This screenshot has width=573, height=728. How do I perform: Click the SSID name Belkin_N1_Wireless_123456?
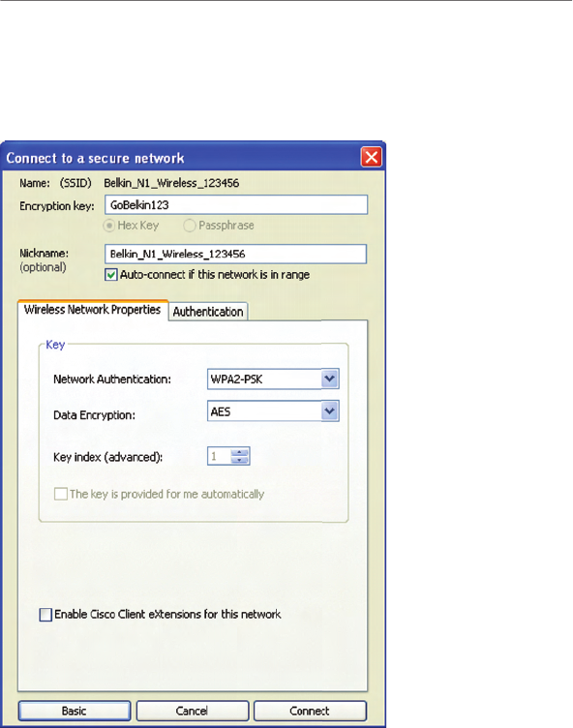(x=171, y=183)
